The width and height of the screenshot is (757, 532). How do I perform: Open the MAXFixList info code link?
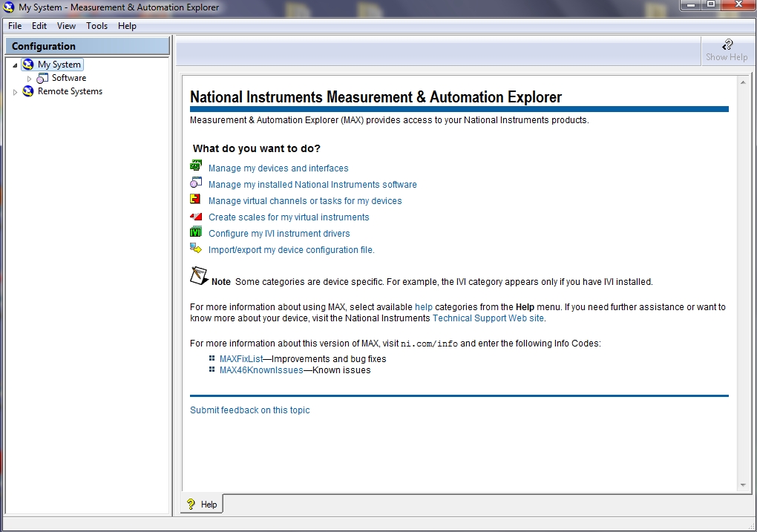coord(241,358)
